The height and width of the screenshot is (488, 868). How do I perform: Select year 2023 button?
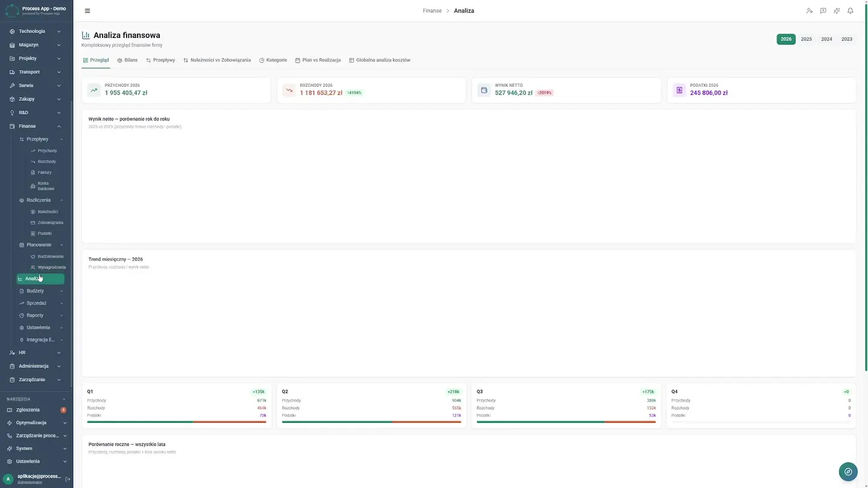tap(847, 39)
